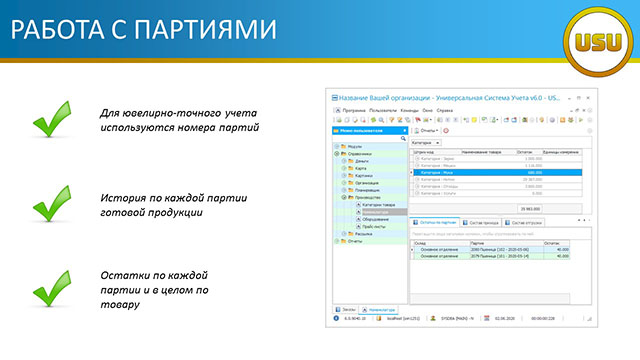Expand the Деньги tree folder
The image size is (640, 360).
tap(344, 161)
